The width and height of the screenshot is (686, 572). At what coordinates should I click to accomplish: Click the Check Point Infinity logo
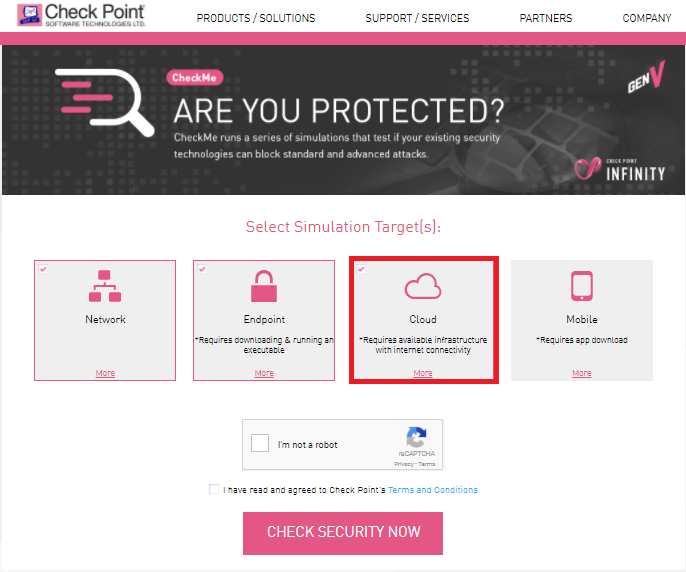pyautogui.click(x=620, y=169)
